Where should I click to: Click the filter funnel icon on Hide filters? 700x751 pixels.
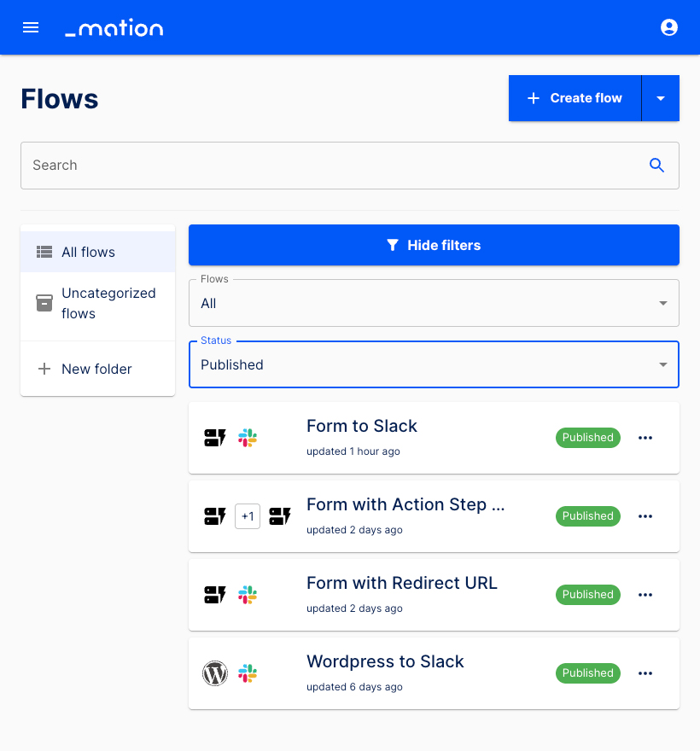pyautogui.click(x=394, y=245)
